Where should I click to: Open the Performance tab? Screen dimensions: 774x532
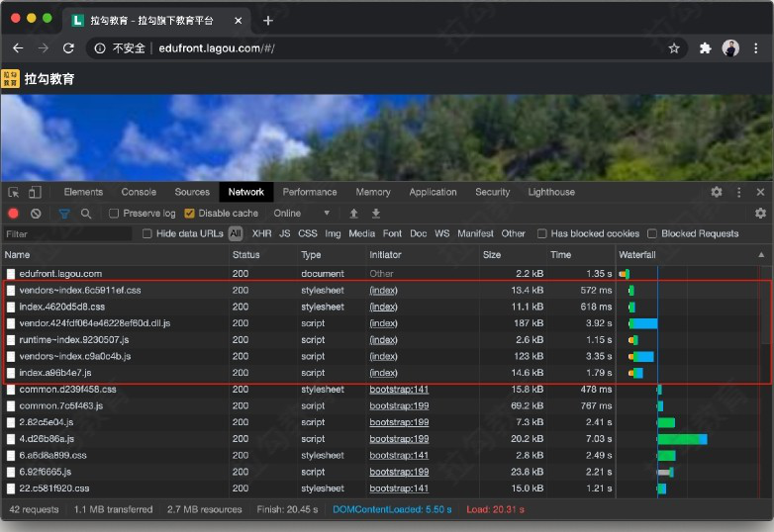pos(309,192)
